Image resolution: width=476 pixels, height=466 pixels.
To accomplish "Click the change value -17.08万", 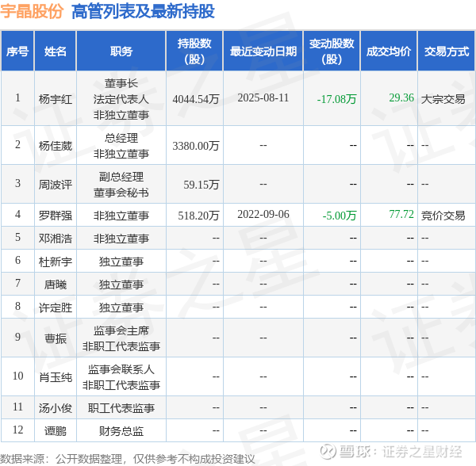I will point(336,99).
